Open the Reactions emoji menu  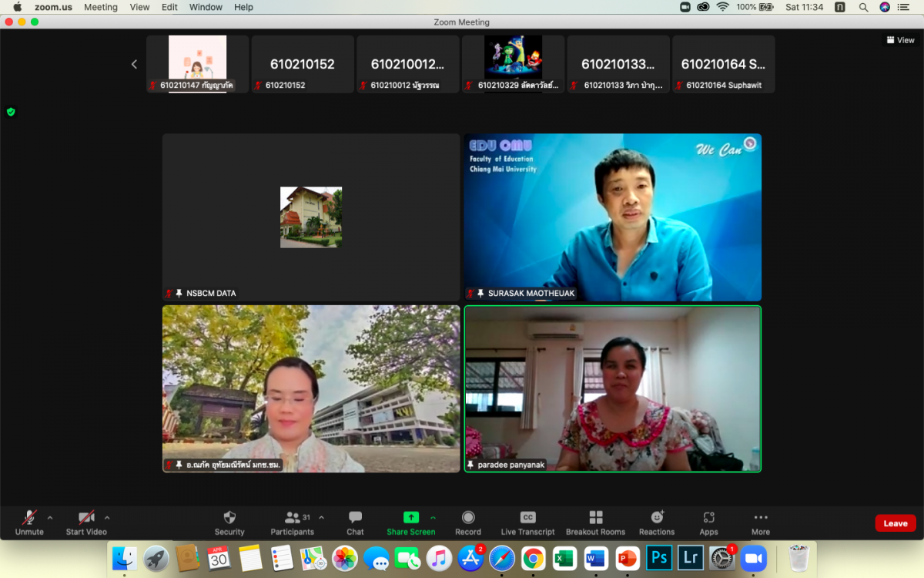coord(657,517)
